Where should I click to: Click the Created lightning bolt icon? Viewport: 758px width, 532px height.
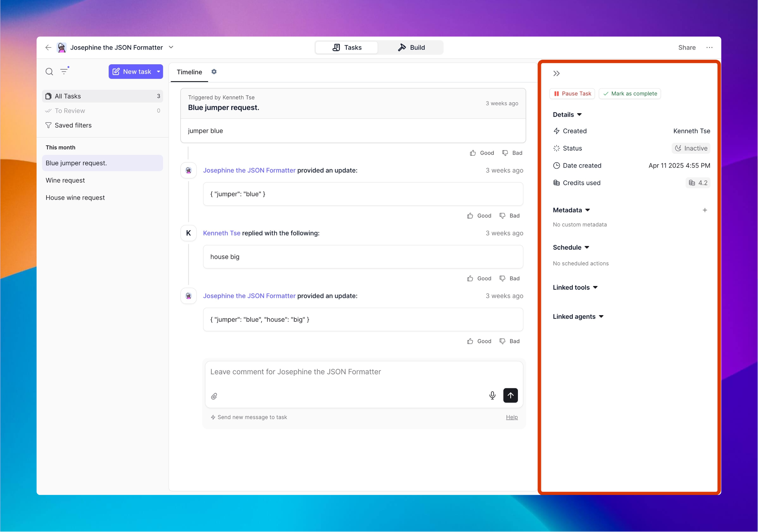click(x=556, y=131)
